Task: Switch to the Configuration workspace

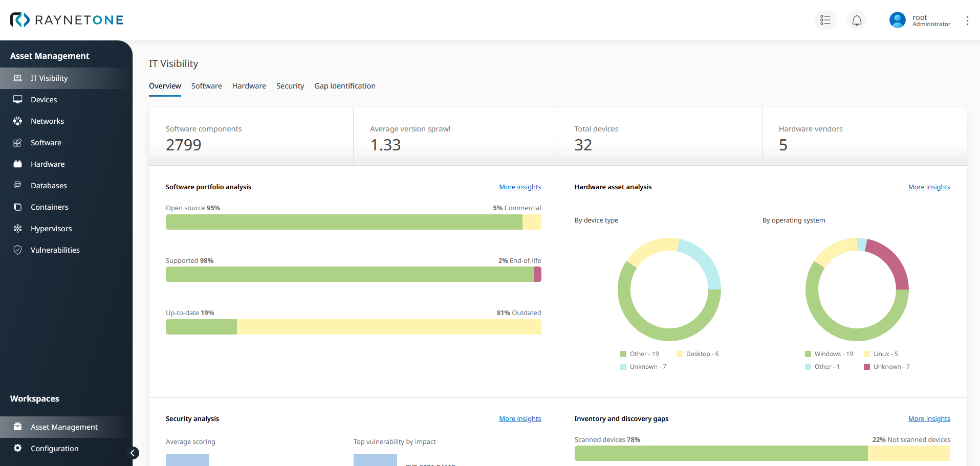Action: click(54, 449)
